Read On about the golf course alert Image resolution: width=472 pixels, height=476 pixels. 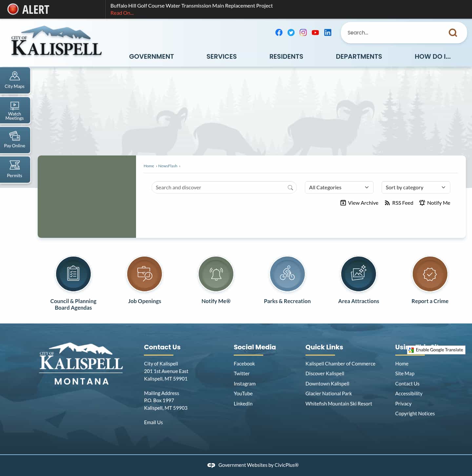click(122, 13)
